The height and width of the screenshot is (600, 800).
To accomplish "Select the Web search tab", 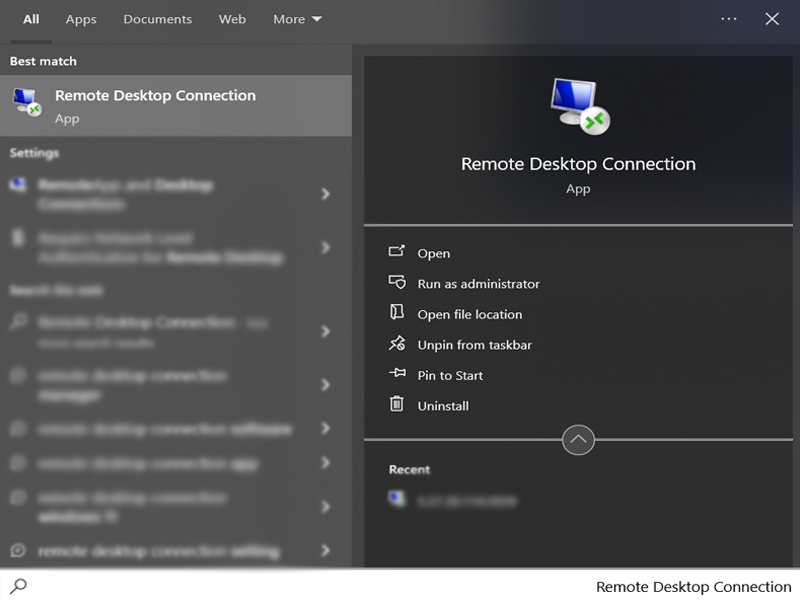I will (232, 19).
